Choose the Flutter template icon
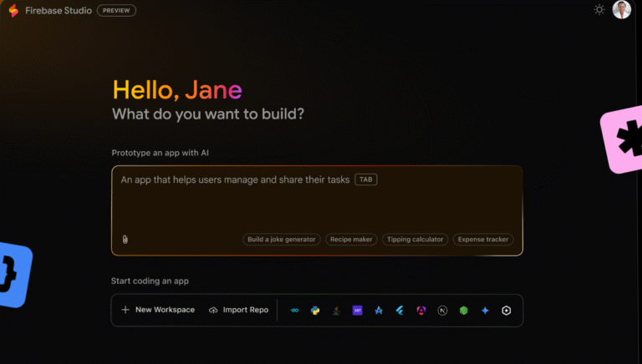 point(400,311)
